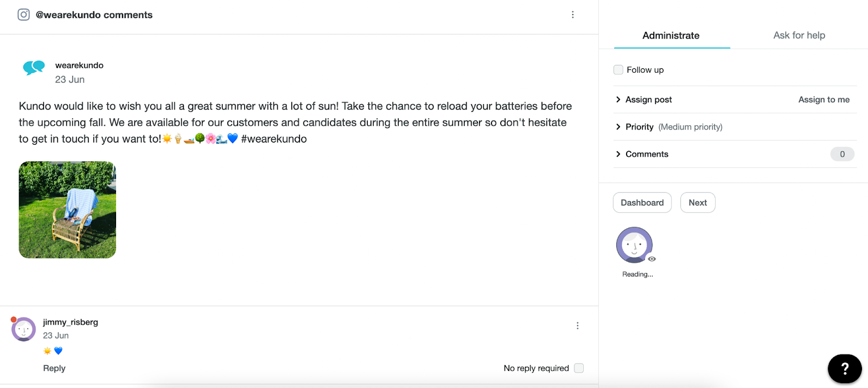Image resolution: width=868 pixels, height=388 pixels.
Task: Click the Assign to me link
Action: tap(824, 100)
